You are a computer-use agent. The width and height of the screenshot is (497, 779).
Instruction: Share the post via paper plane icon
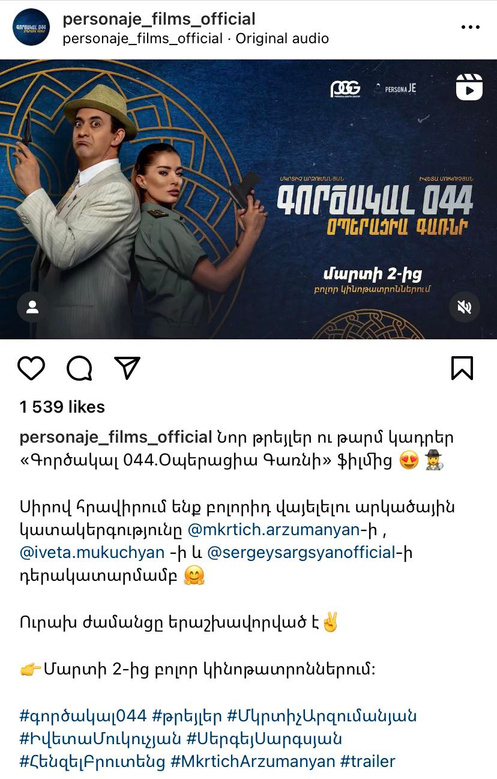tap(127, 368)
